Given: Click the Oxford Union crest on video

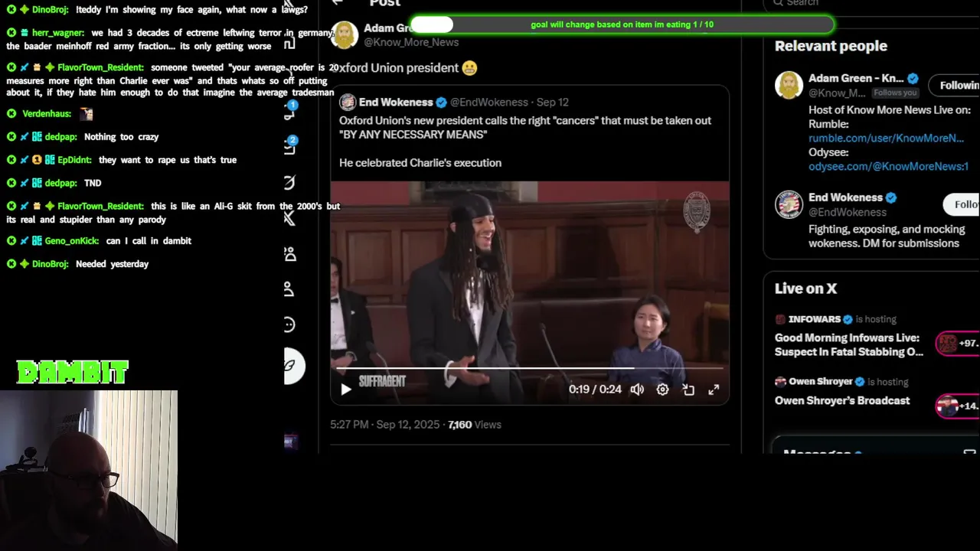Looking at the screenshot, I should click(x=697, y=212).
